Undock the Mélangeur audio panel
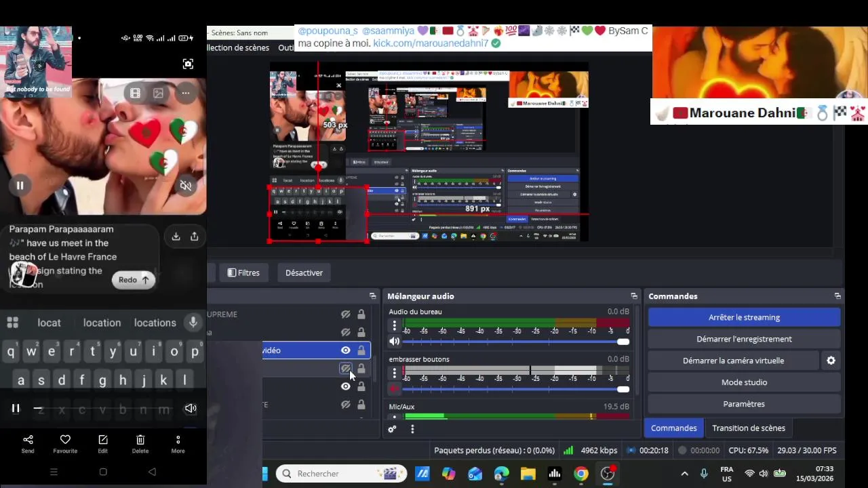This screenshot has width=868, height=488. tap(634, 296)
